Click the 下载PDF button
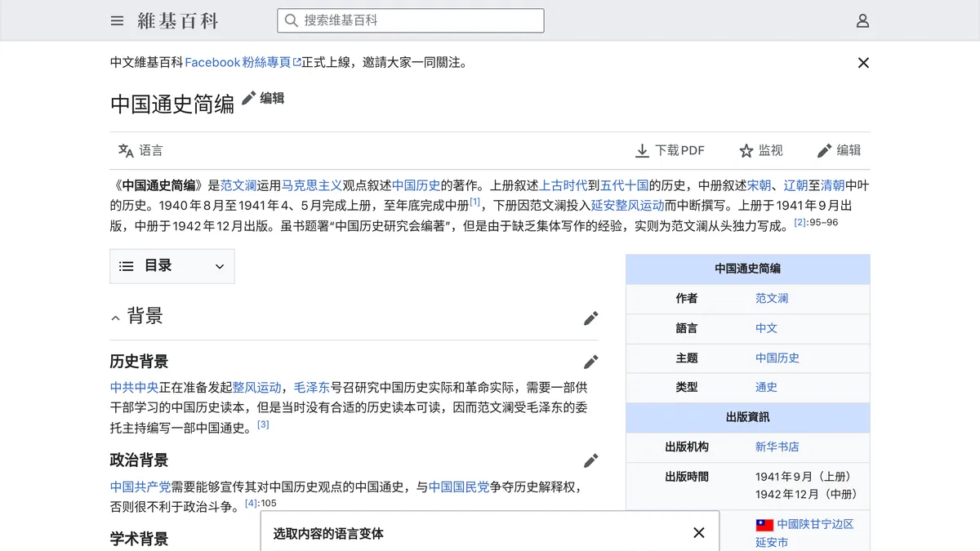 pyautogui.click(x=670, y=150)
